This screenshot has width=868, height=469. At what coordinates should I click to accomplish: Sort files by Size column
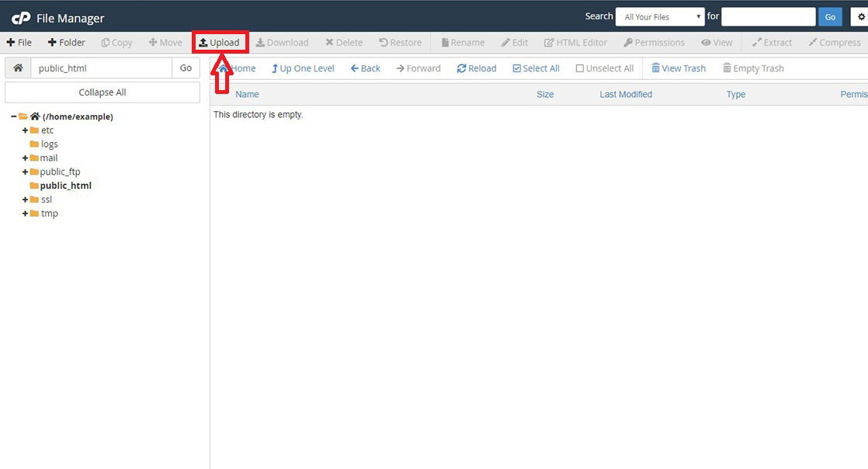[x=545, y=94]
